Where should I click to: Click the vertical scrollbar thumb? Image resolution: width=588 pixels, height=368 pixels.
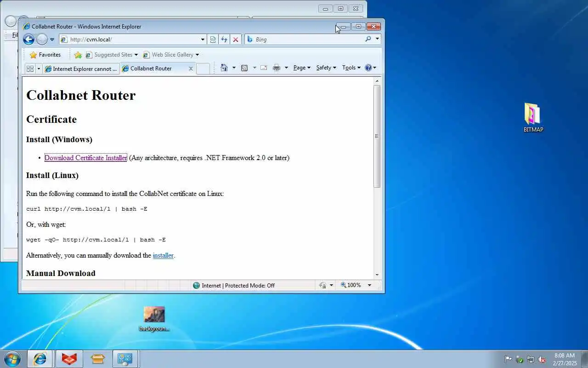tap(377, 136)
